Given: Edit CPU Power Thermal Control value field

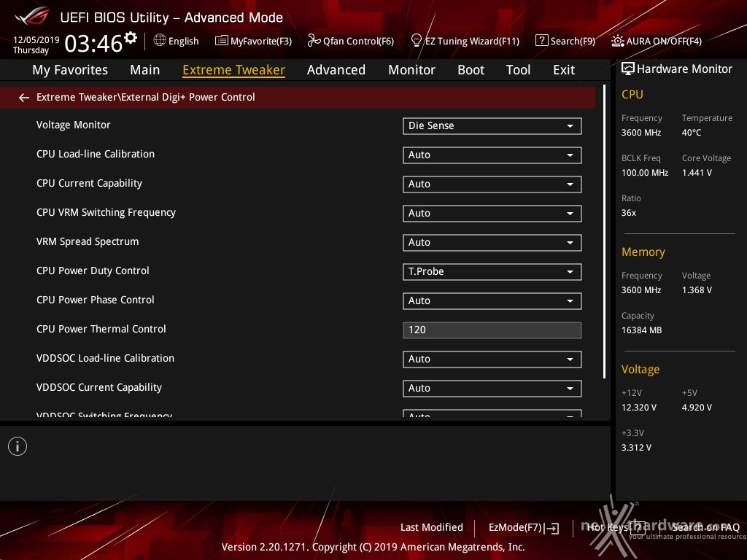Looking at the screenshot, I should (x=492, y=330).
